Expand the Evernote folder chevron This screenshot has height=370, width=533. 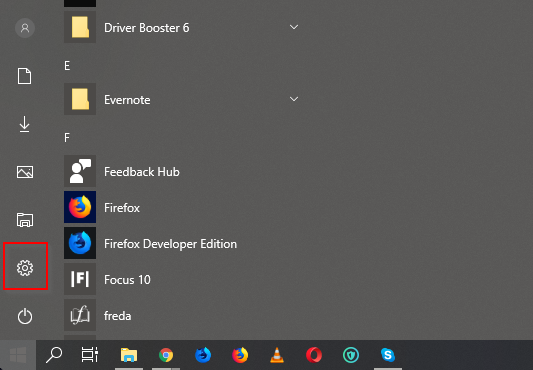[294, 99]
